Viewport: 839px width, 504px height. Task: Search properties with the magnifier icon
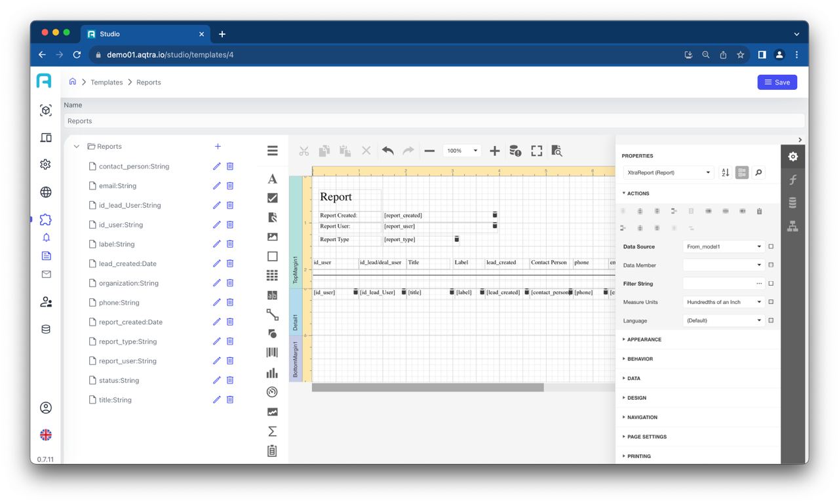pos(758,172)
